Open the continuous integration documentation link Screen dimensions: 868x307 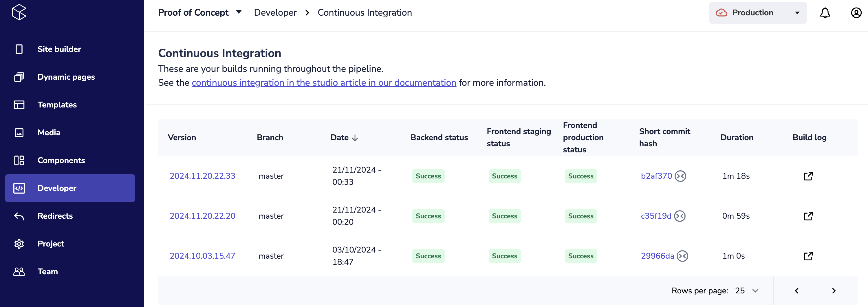click(x=323, y=83)
